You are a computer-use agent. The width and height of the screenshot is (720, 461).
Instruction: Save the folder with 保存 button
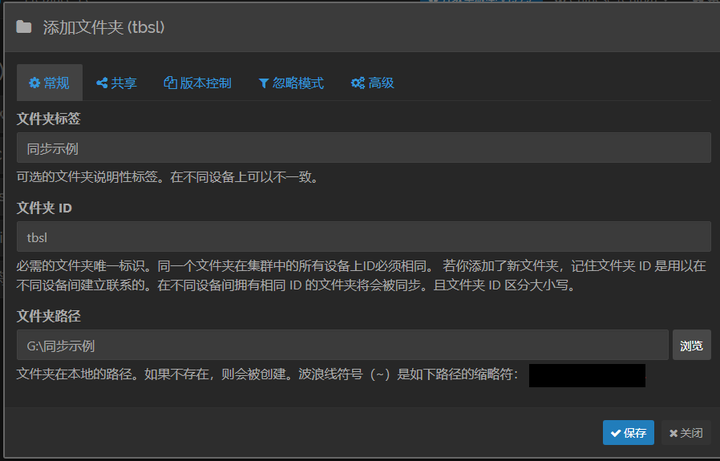click(x=628, y=433)
